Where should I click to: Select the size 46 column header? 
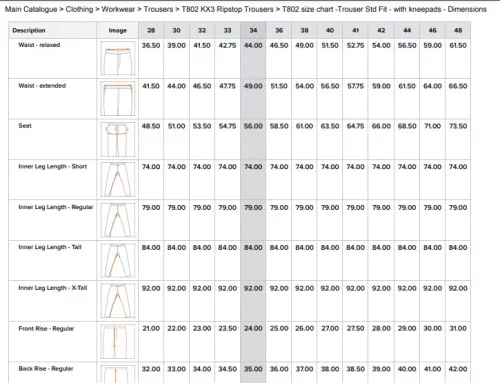(433, 30)
